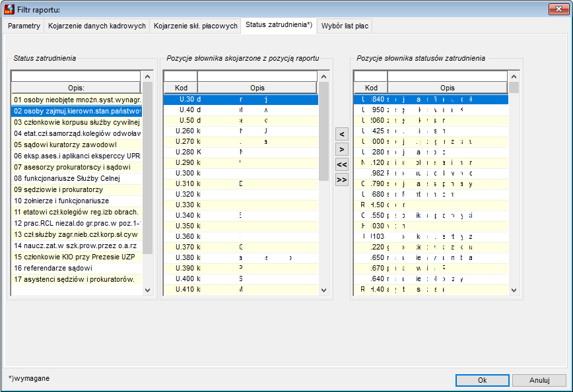Click the scroll down arrow in the right dictionary list
Image resolution: width=573 pixels, height=392 pixels.
coord(514,290)
